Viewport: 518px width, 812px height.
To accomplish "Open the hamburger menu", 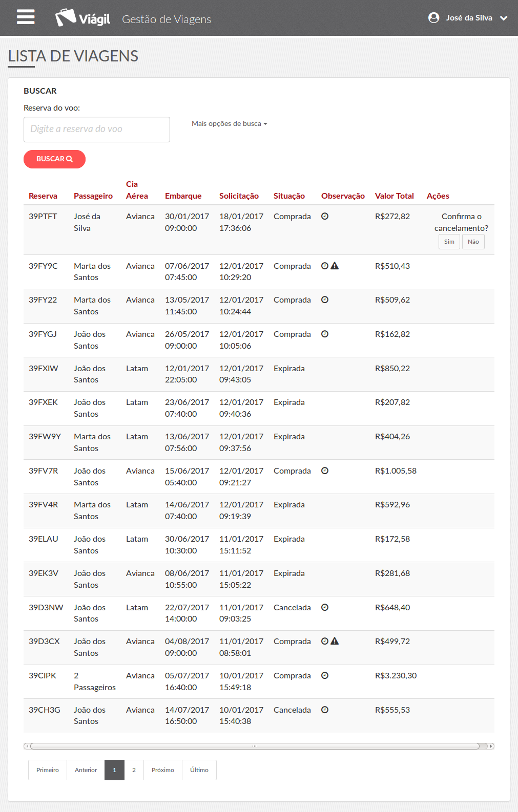I will point(26,17).
